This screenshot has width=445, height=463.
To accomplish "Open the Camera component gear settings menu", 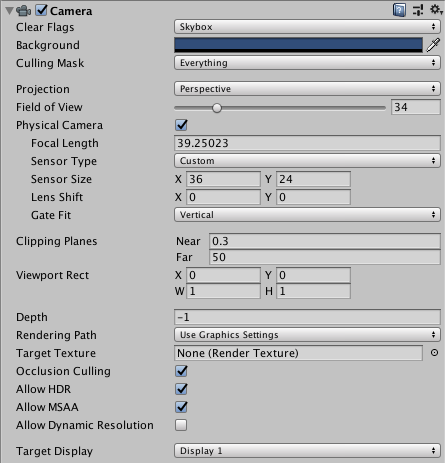I will click(436, 10).
